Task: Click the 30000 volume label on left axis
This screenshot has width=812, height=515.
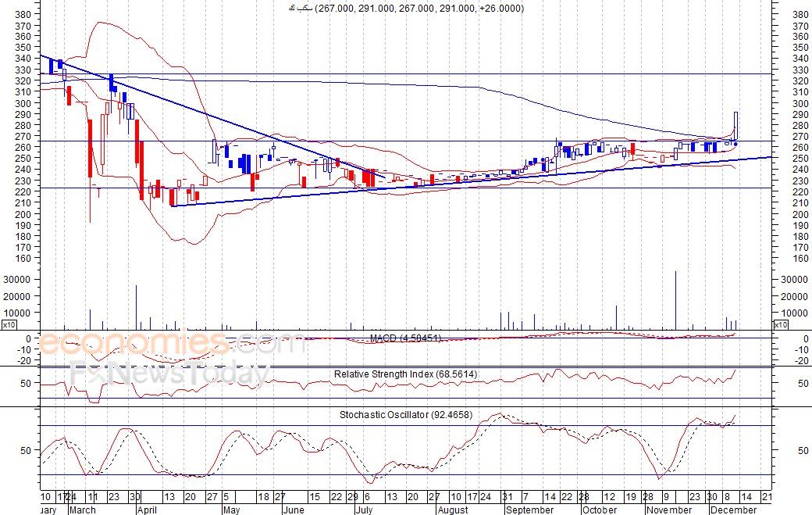Action: [17, 280]
